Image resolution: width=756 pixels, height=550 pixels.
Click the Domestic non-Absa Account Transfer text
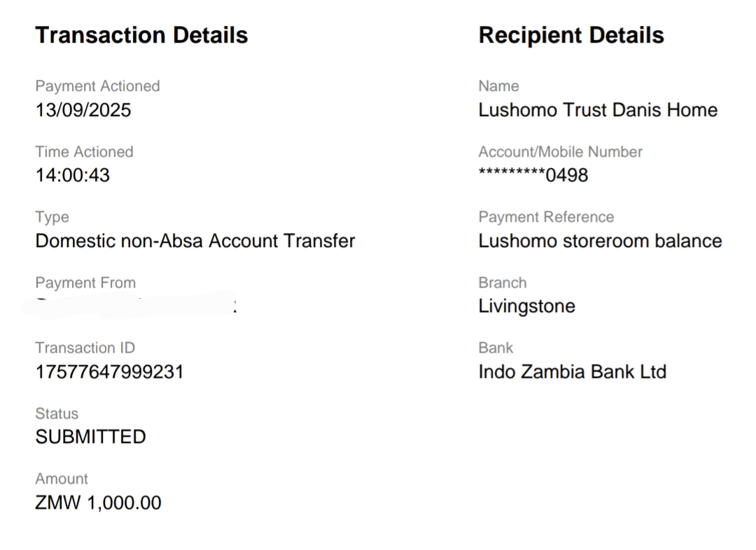tap(195, 241)
